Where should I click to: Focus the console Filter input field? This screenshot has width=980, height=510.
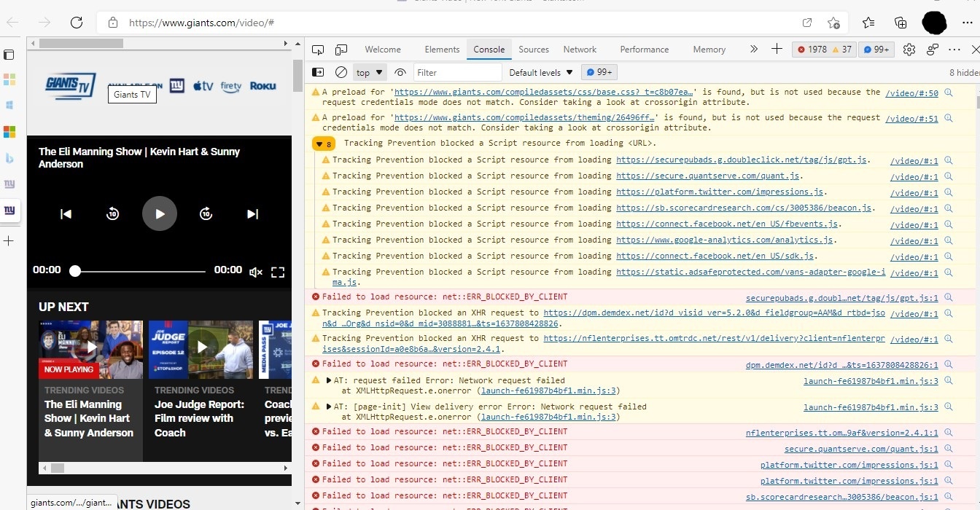click(457, 72)
